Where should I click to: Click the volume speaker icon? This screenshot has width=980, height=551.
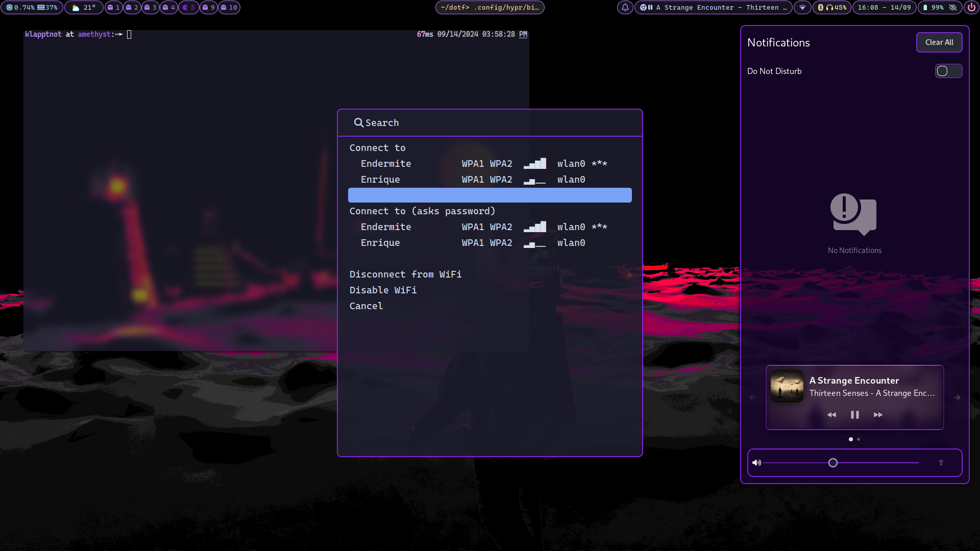point(757,463)
